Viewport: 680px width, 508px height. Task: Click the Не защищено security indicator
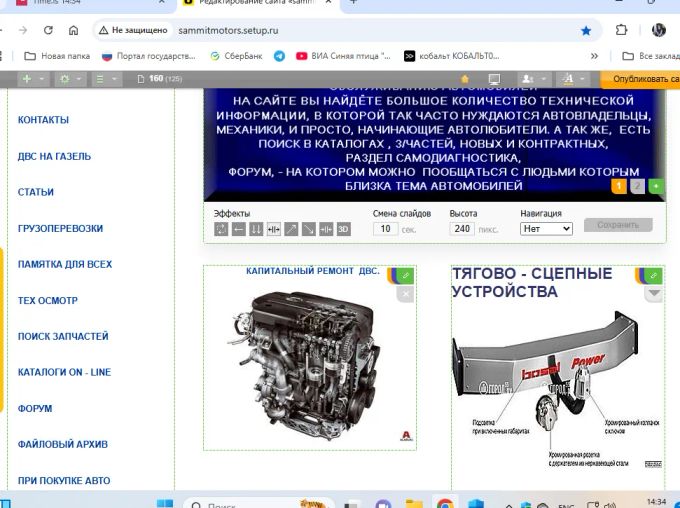[x=133, y=30]
